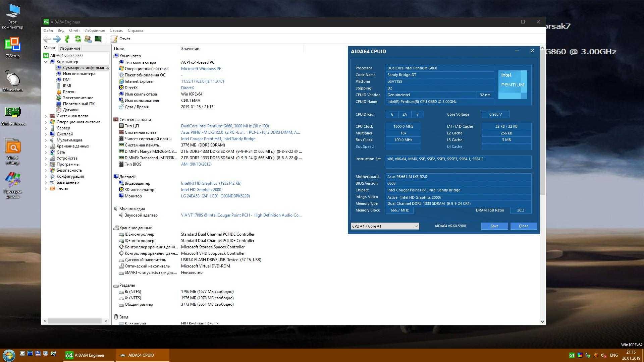Open the DirectX value link
This screenshot has width=644, height=362.
(x=187, y=88)
